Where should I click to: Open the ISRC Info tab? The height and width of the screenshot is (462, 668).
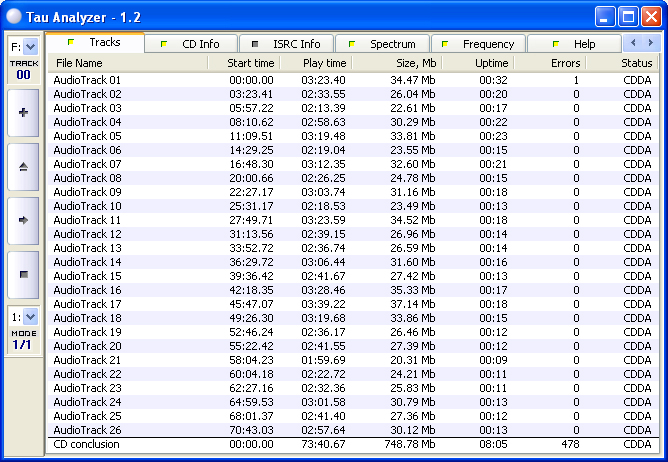click(289, 44)
